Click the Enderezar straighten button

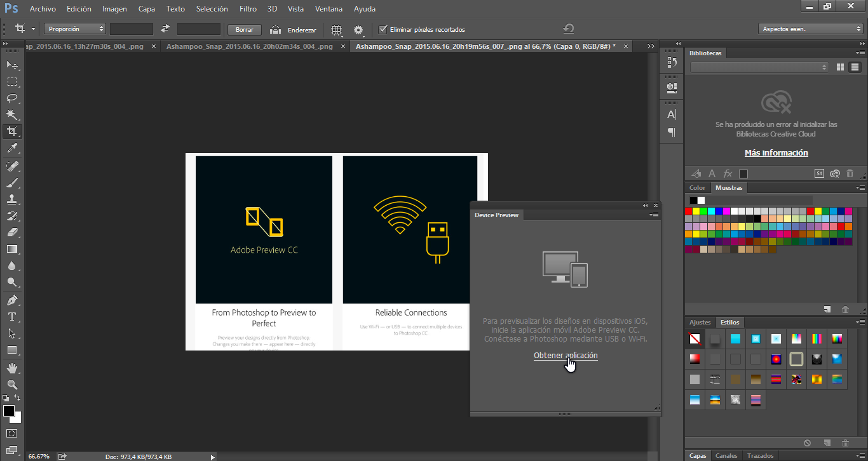(x=294, y=30)
